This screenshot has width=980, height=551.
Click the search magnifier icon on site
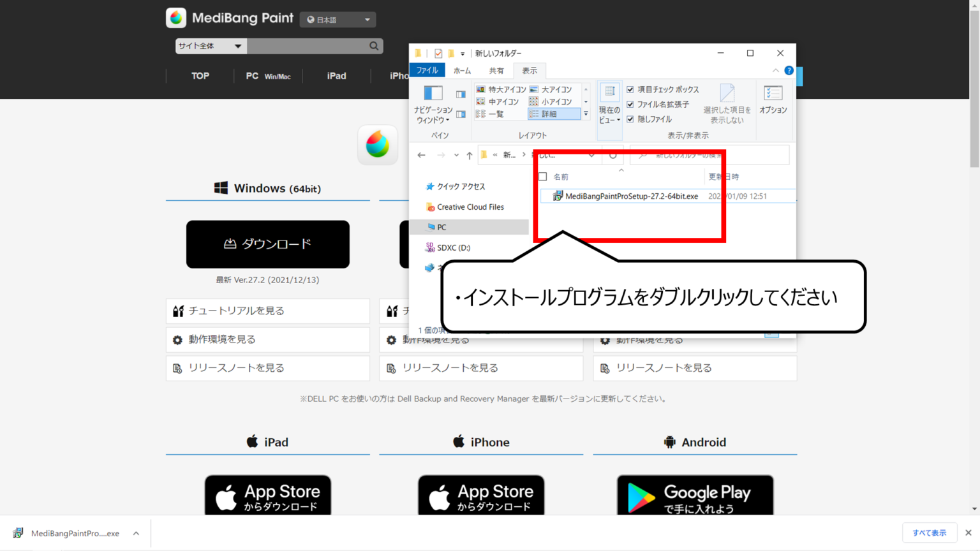[x=374, y=46]
